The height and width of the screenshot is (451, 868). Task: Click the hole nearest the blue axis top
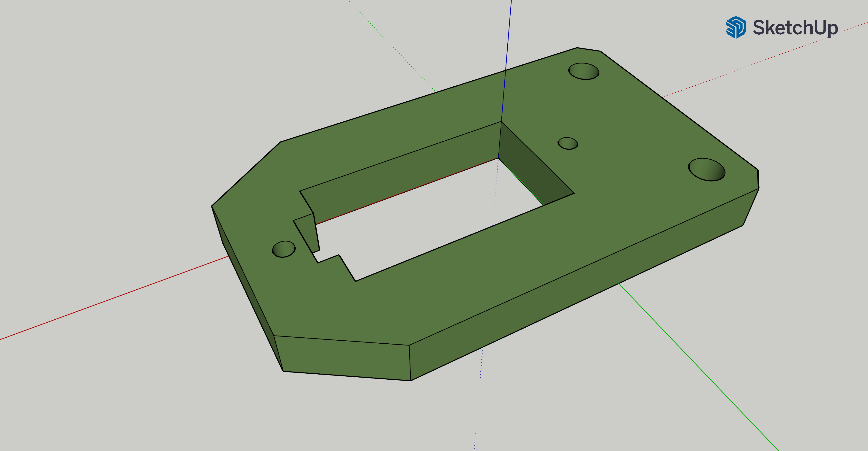click(x=584, y=71)
